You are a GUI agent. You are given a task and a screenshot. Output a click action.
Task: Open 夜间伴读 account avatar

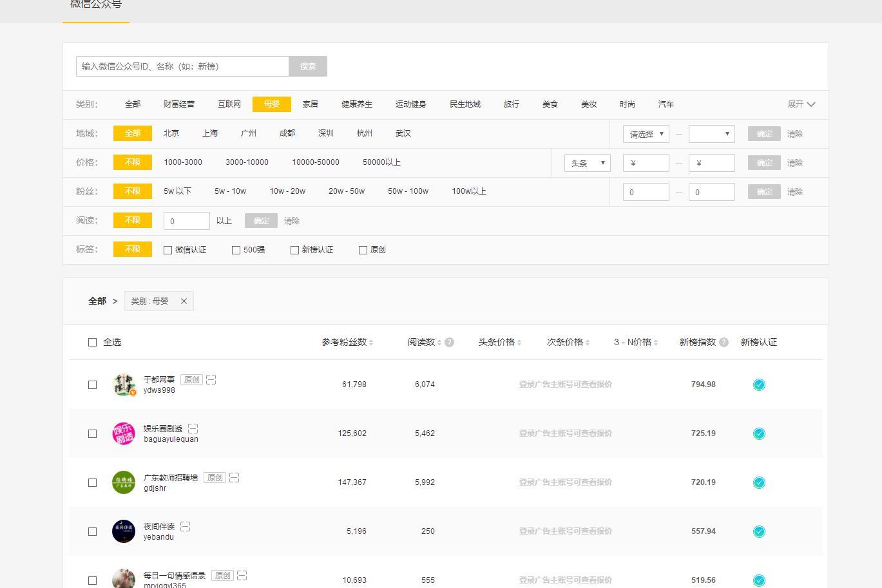[124, 531]
